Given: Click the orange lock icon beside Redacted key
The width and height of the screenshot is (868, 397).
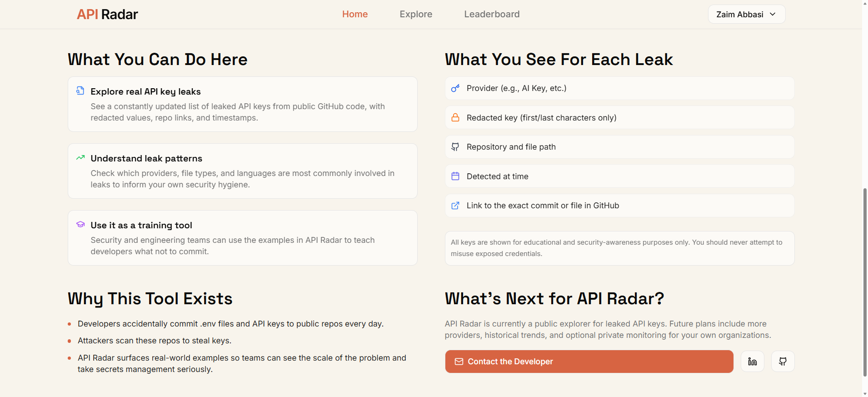Looking at the screenshot, I should coord(455,118).
